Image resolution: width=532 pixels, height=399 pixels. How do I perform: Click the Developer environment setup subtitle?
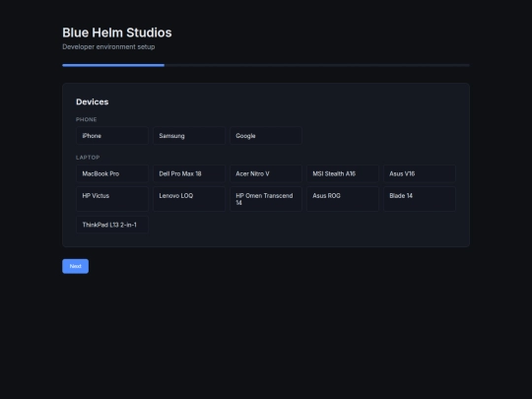tap(108, 47)
